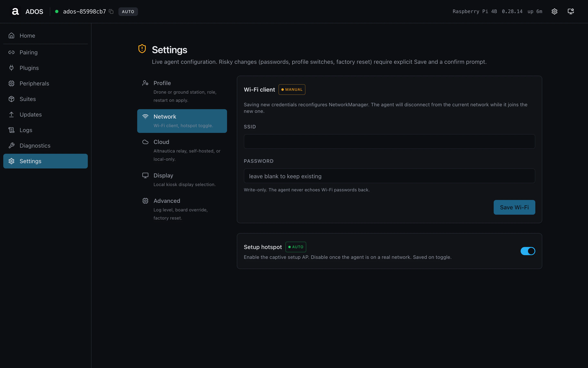The height and width of the screenshot is (368, 588).
Task: Select the Network settings tab
Action: click(x=182, y=121)
